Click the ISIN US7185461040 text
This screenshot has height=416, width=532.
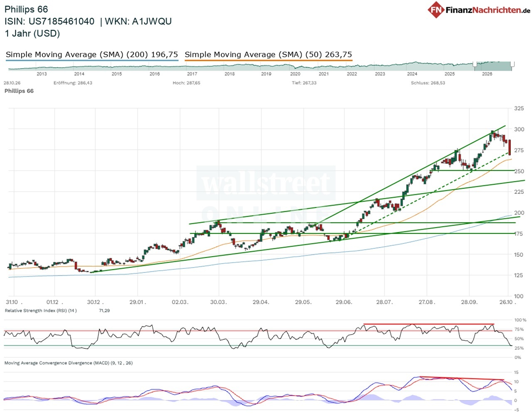pos(49,21)
